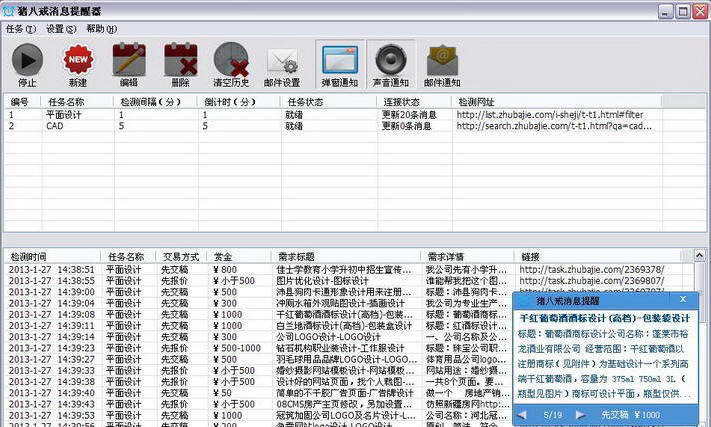This screenshot has width=711, height=427.
Task: Go to previous message in popup
Action: click(522, 415)
